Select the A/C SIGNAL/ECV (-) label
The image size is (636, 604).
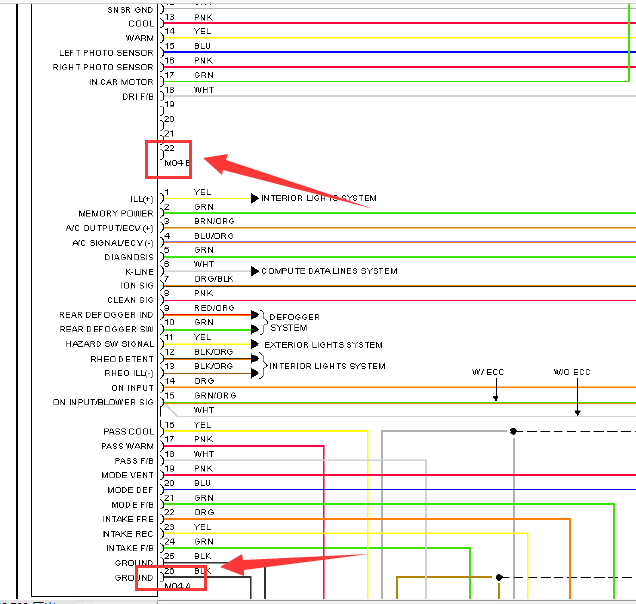[113, 243]
